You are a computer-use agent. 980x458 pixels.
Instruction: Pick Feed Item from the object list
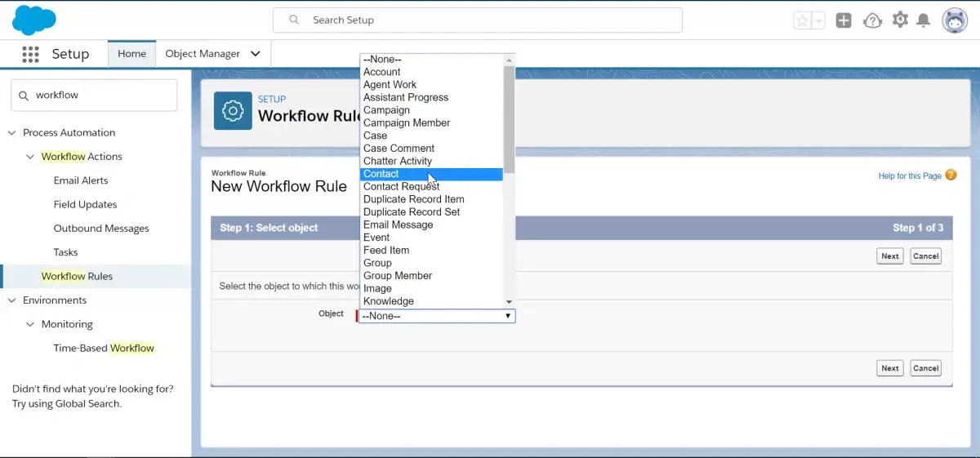click(x=431, y=251)
